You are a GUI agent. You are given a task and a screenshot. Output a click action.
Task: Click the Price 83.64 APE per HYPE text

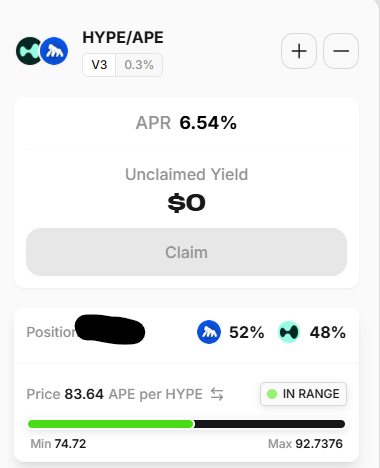coord(114,394)
